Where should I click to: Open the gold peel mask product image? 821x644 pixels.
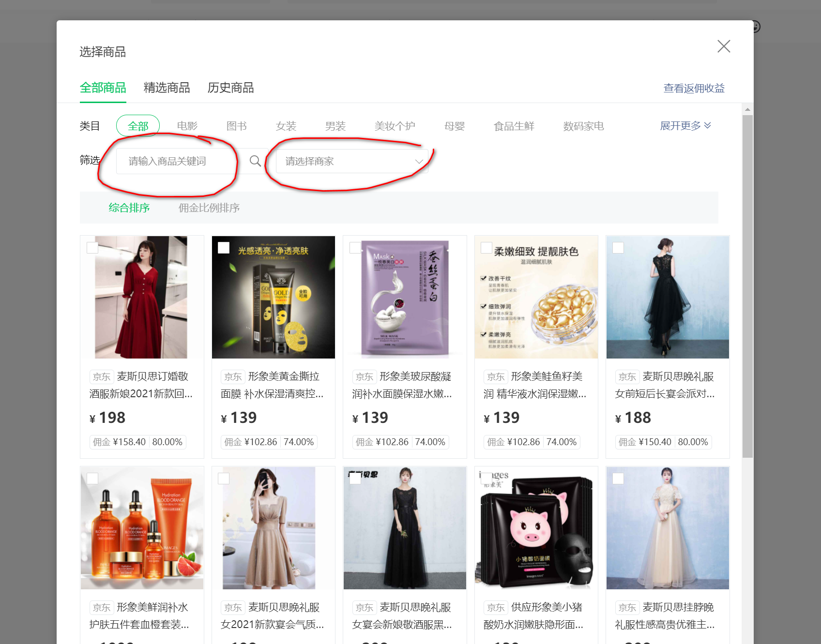(x=274, y=297)
